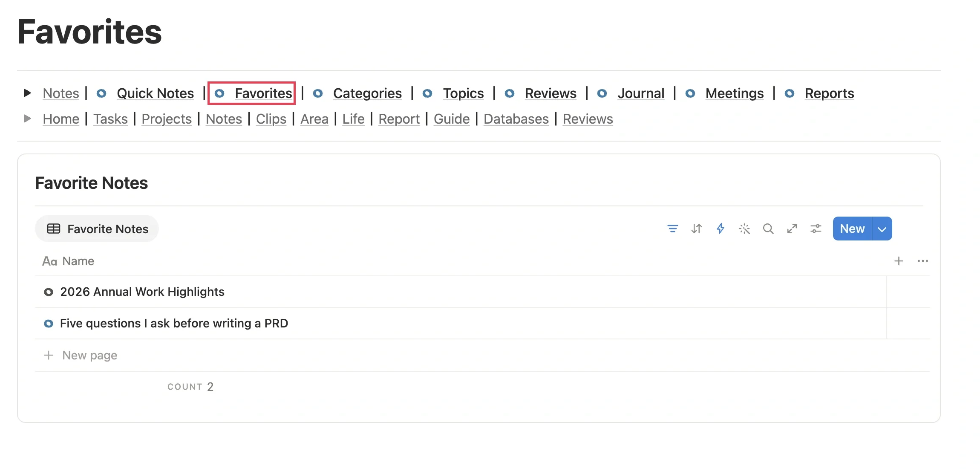Open the Favorites link in navigation
Image resolution: width=980 pixels, height=469 pixels.
(263, 93)
